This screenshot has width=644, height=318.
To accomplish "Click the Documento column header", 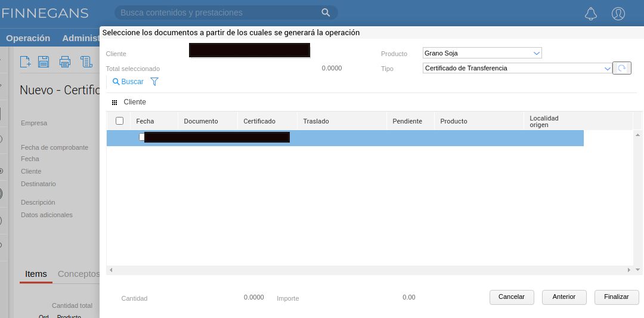I will [208, 121].
